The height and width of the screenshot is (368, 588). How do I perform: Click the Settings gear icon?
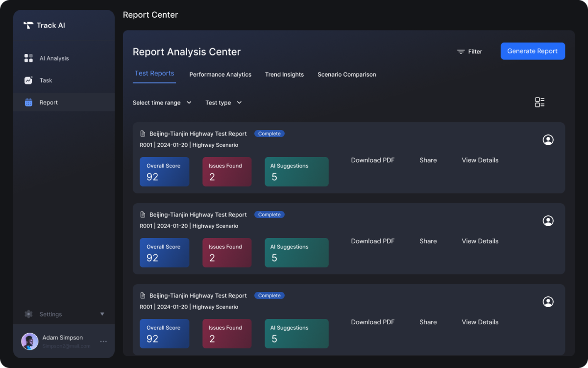click(28, 314)
